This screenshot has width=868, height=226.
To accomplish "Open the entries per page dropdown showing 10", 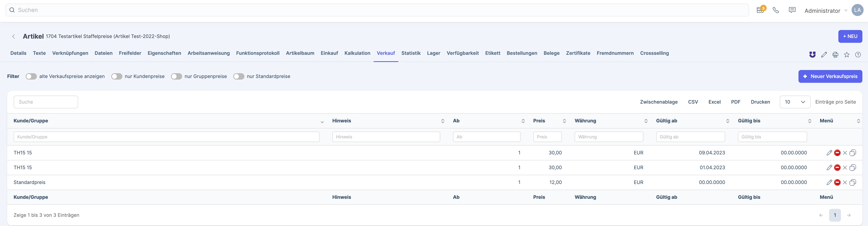I will (x=795, y=102).
